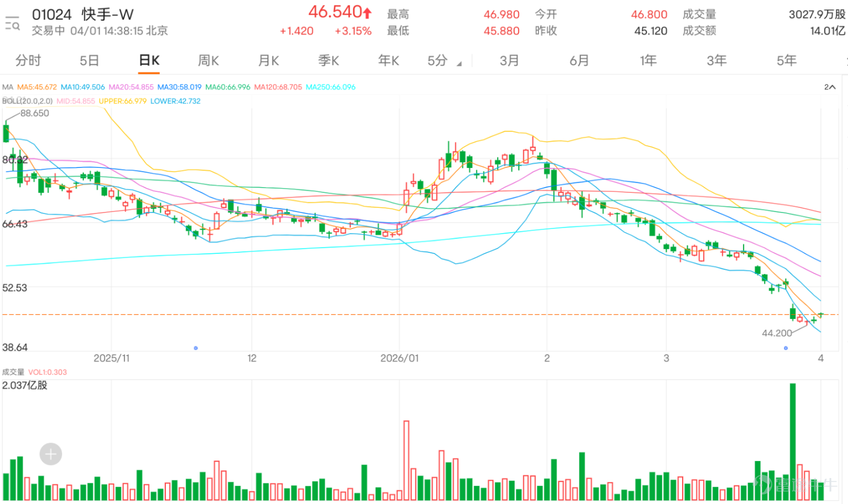This screenshot has height=504, width=848.
Task: Click the 88.650 high price marker
Action: pos(34,113)
